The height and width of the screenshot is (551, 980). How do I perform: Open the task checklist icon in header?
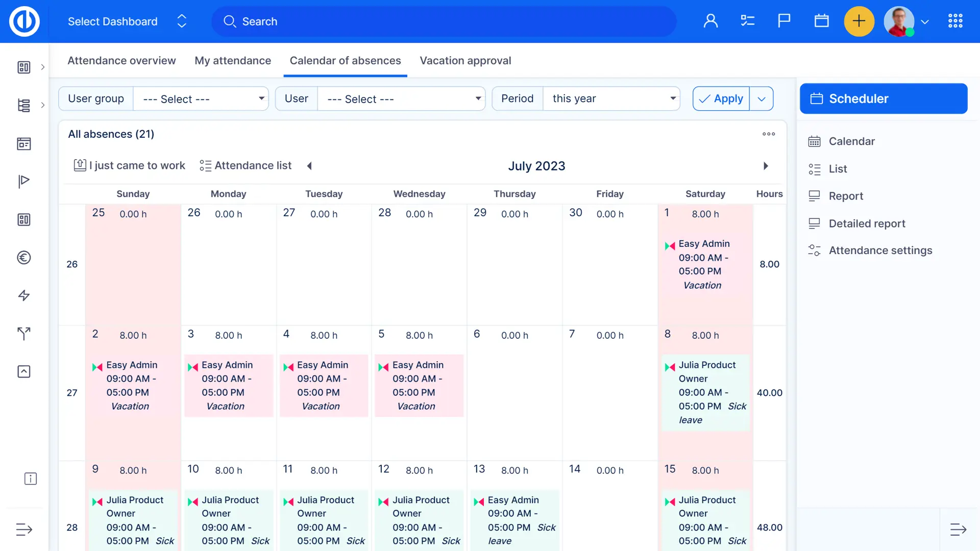[x=747, y=21]
